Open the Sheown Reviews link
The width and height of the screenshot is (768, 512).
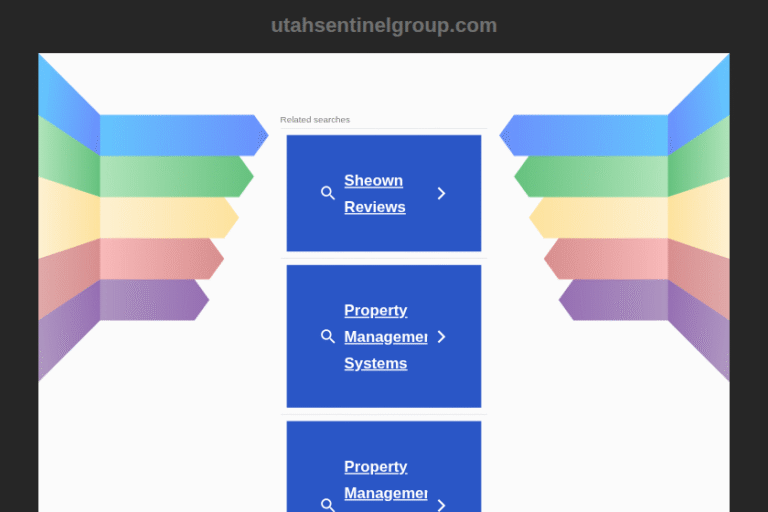374,194
